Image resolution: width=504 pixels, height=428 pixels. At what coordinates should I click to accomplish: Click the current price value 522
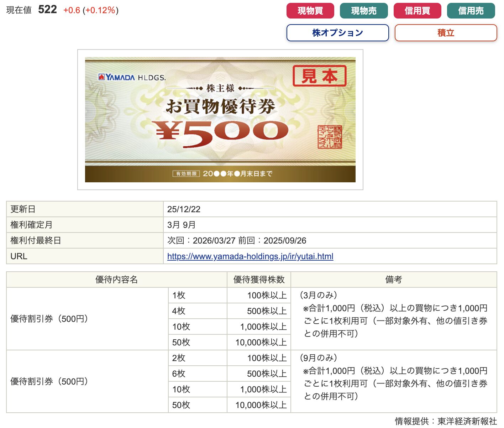pyautogui.click(x=47, y=10)
